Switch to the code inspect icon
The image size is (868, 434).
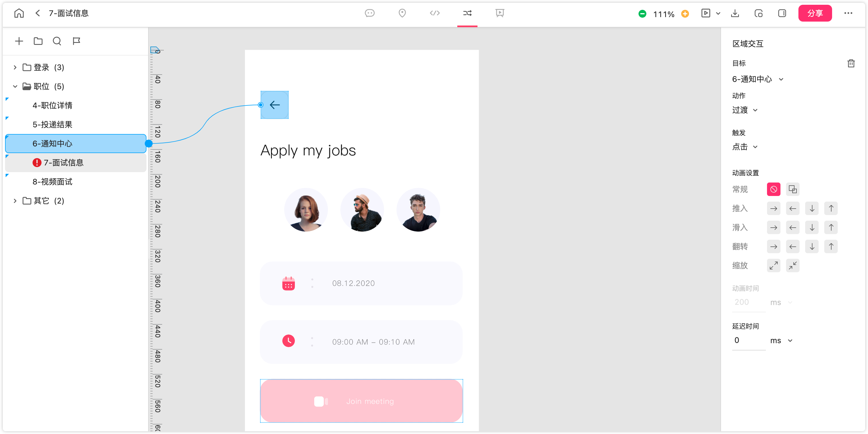tap(435, 13)
